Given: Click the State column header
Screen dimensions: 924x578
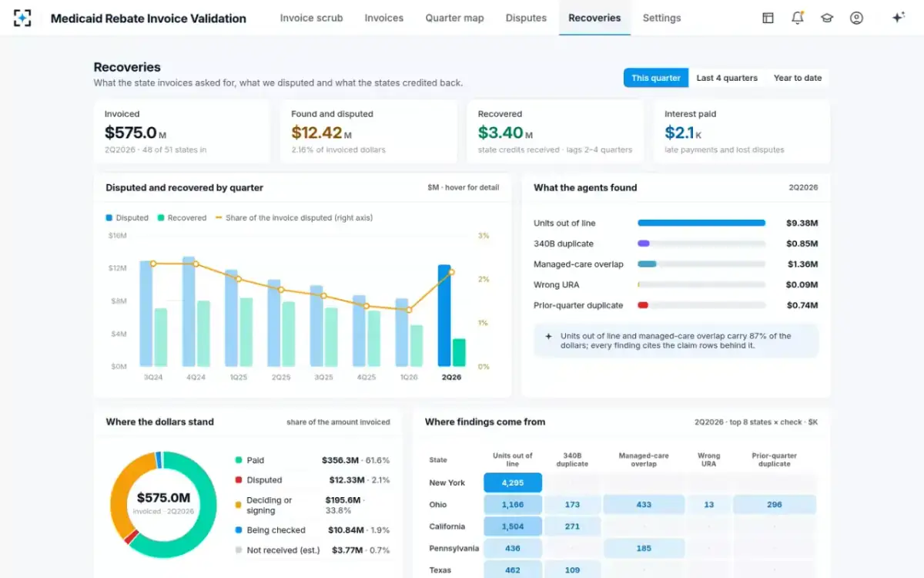Looking at the screenshot, I should click(x=438, y=460).
